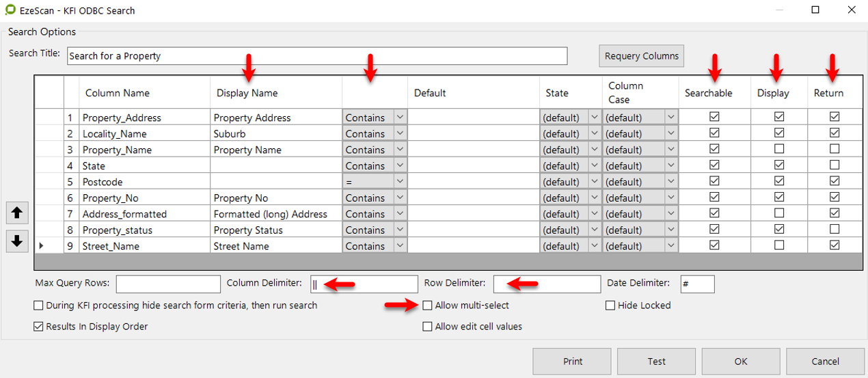Viewport: 868px width, 378px height.
Task: Click into the Max Query Rows field
Action: click(x=168, y=284)
